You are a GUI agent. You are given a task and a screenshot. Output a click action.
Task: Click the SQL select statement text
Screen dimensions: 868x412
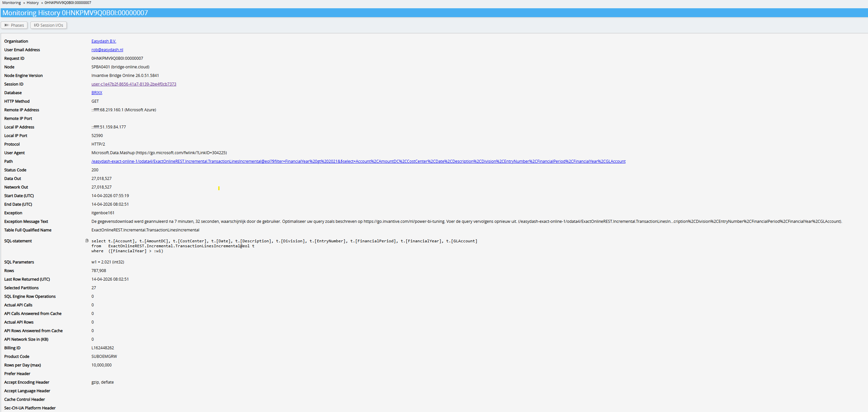pyautogui.click(x=284, y=246)
